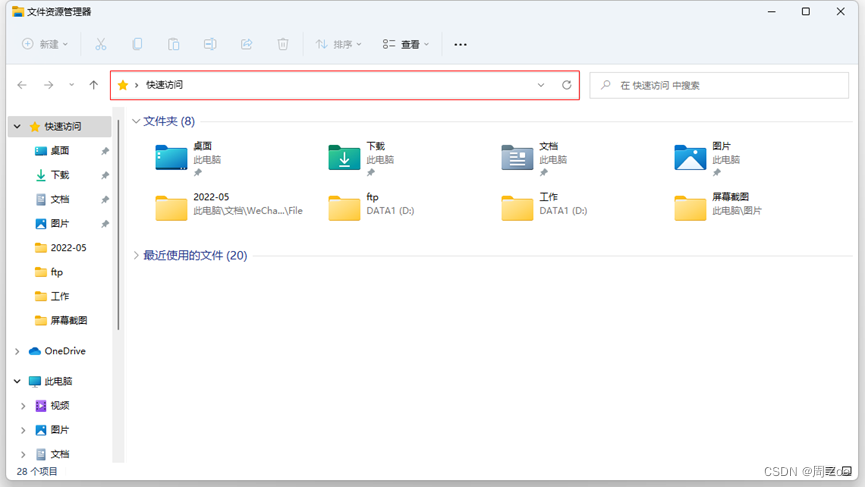The image size is (865, 487).
Task: Click the Rename icon in toolbar
Action: coord(210,44)
